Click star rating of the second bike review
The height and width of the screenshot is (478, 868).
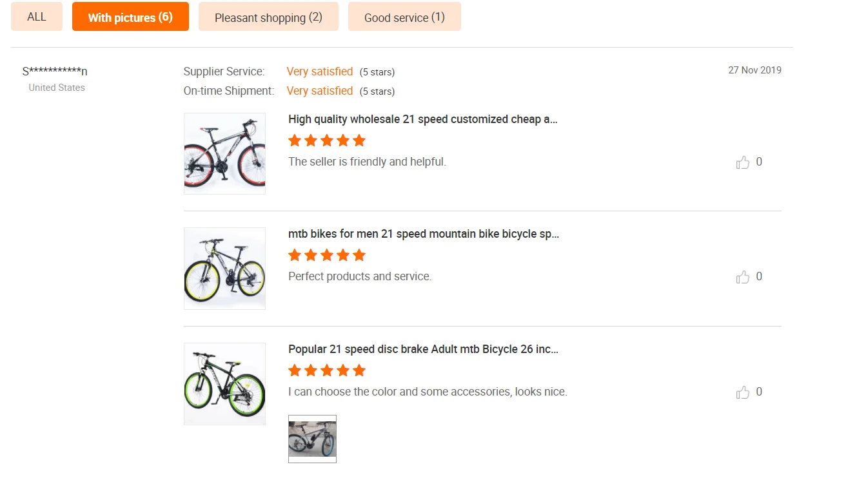click(x=327, y=255)
